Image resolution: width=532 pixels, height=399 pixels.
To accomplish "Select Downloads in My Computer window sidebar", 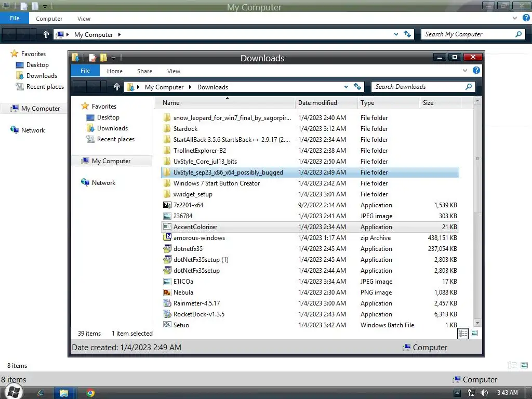I will click(x=42, y=76).
